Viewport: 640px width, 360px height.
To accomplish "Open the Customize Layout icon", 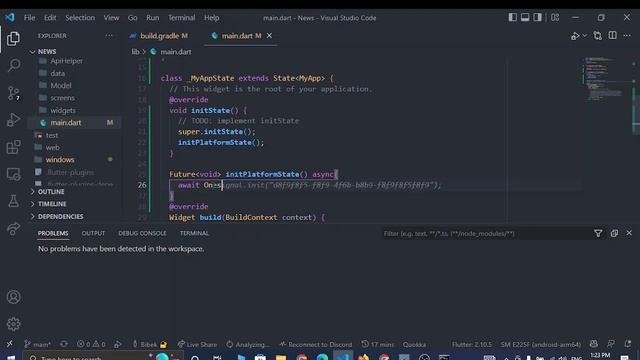I will coord(555,17).
